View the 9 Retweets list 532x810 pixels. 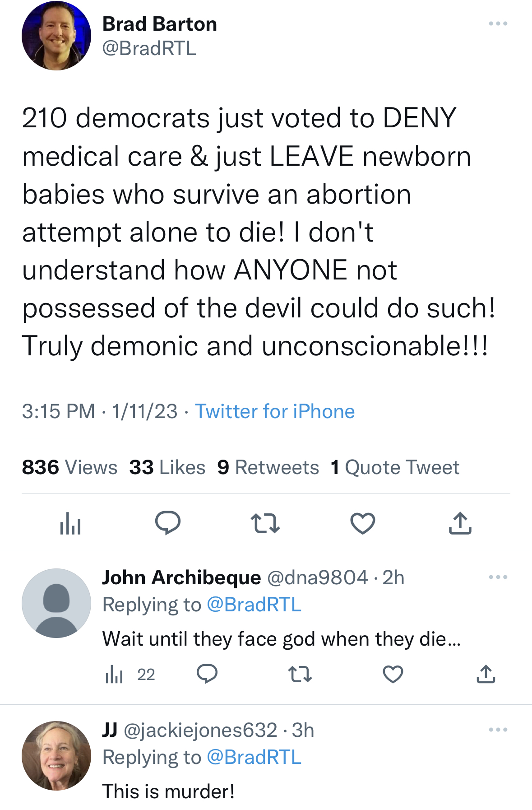(268, 467)
